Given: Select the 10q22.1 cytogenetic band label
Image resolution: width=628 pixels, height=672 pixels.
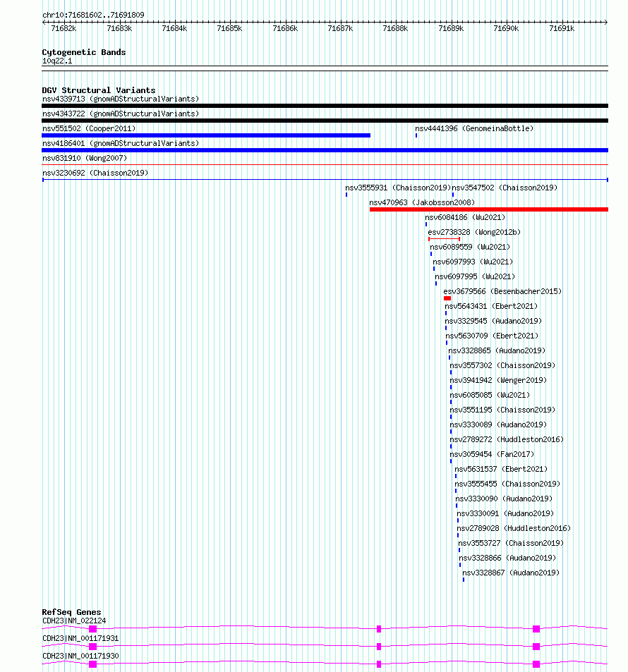Looking at the screenshot, I should (57, 61).
